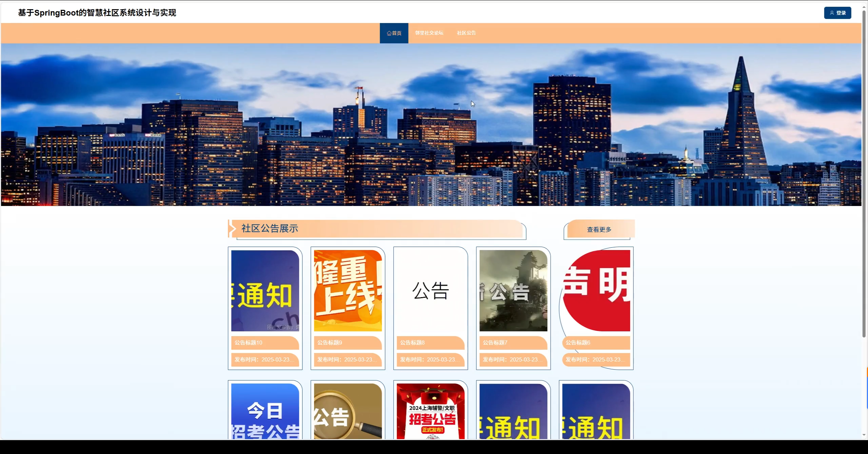Click the 社区公告展示 section header
Viewport: 868px width, 454px height.
coord(270,228)
